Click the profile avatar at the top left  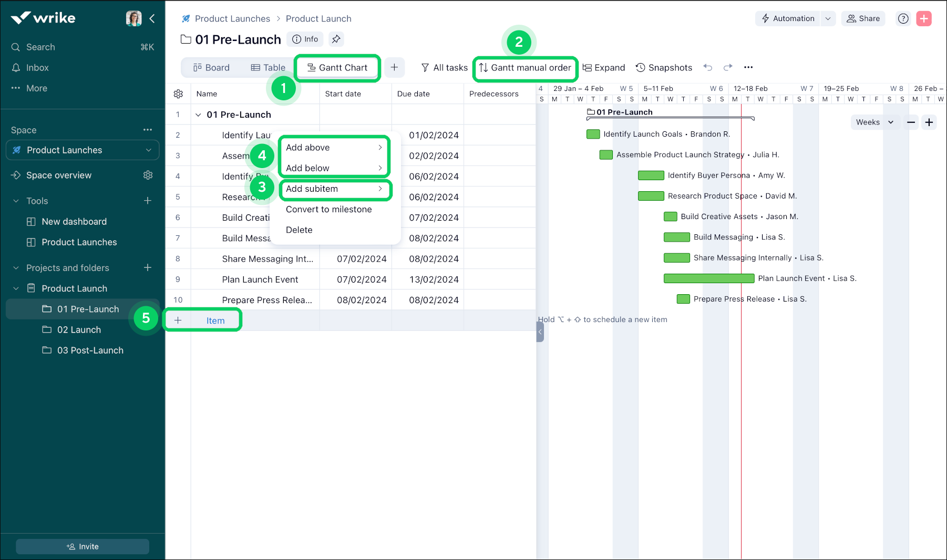134,18
